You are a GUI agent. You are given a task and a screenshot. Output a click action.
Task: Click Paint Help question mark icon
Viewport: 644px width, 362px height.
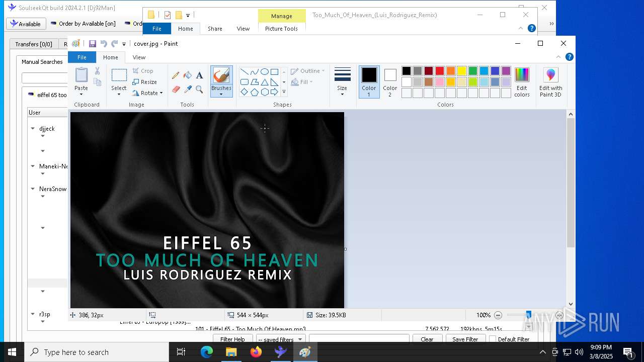[569, 57]
